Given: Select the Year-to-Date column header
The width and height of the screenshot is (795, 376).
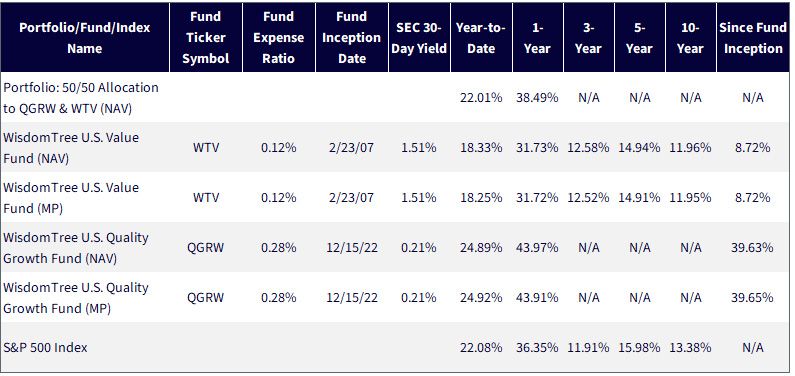Looking at the screenshot, I should click(x=481, y=37).
